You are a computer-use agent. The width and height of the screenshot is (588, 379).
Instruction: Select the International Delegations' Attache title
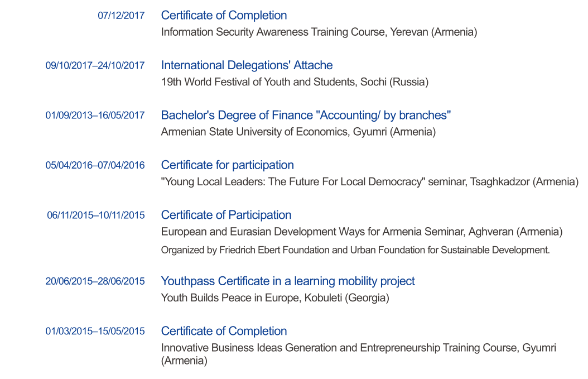[x=247, y=65]
